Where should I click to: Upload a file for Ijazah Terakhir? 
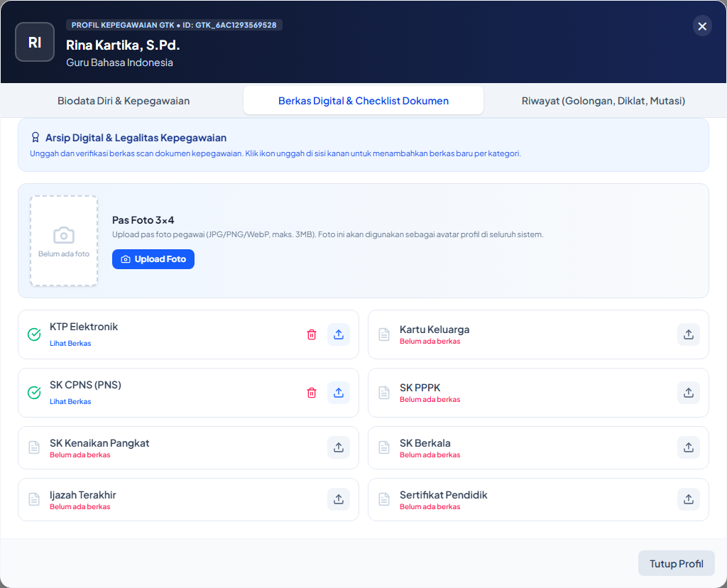pos(339,499)
